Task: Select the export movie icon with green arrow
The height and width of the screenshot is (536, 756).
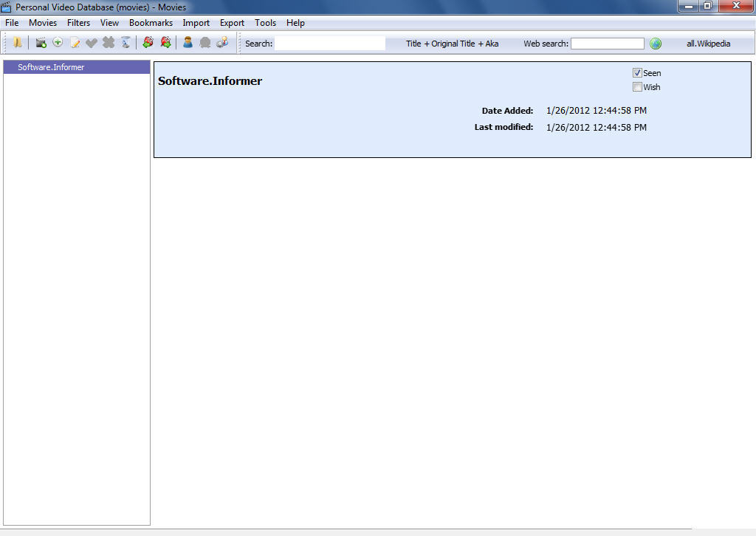Action: coord(166,42)
